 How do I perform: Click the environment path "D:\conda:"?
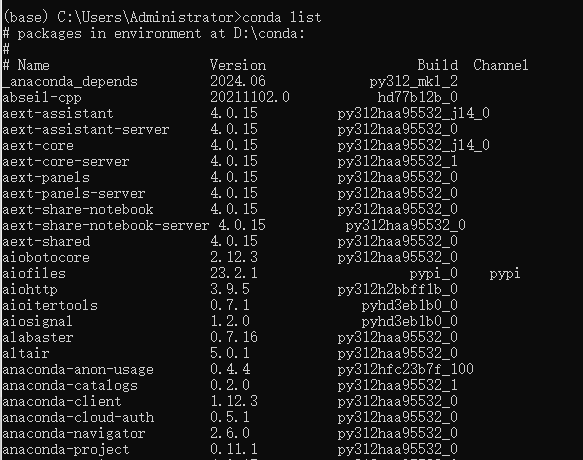[x=269, y=33]
